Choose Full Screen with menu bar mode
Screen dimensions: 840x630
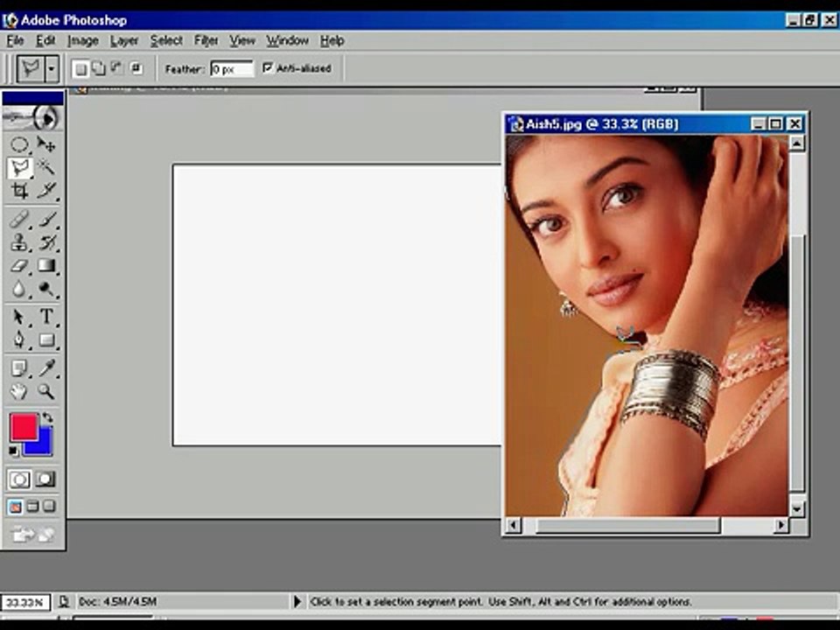pyautogui.click(x=32, y=507)
